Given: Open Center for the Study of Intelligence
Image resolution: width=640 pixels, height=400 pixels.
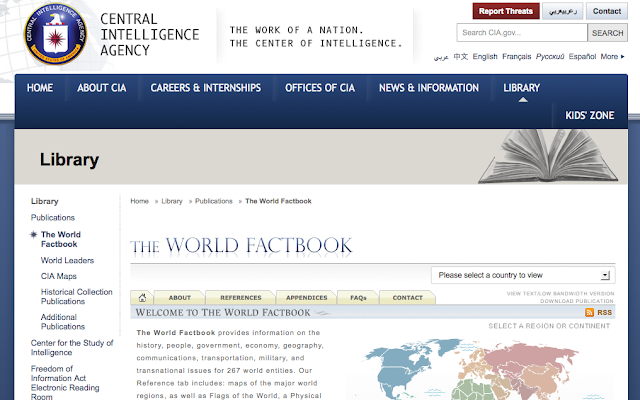Looking at the screenshot, I should [72, 348].
